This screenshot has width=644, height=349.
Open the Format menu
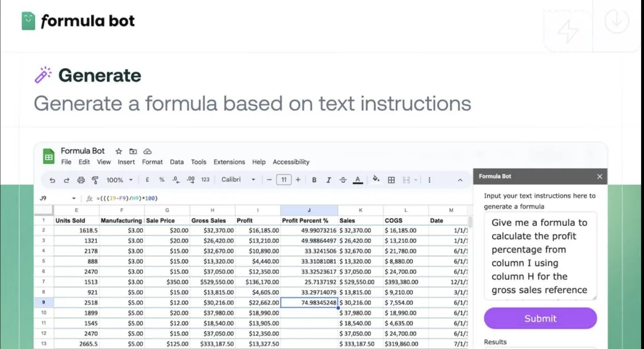[x=153, y=162]
